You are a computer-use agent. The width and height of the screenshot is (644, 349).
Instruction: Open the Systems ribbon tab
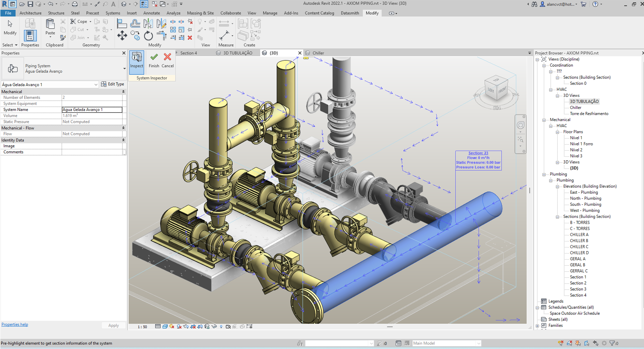(113, 13)
